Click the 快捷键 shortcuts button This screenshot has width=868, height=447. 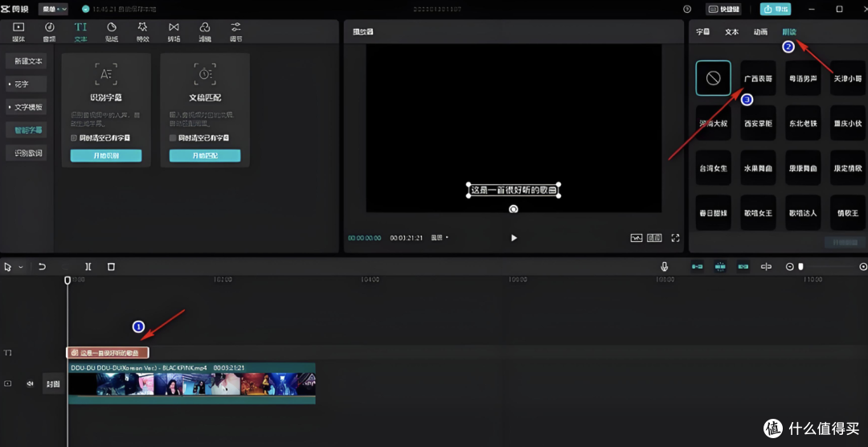coord(723,9)
